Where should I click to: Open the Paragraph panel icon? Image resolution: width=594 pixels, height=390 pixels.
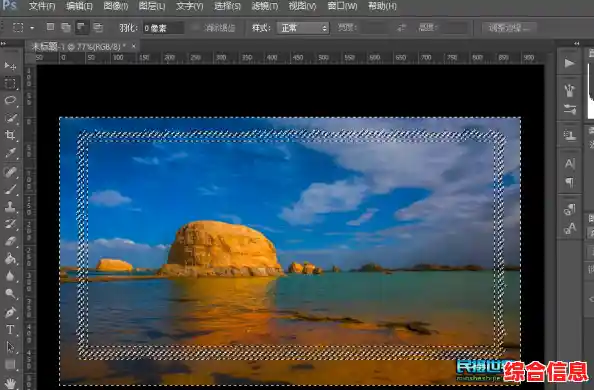569,182
